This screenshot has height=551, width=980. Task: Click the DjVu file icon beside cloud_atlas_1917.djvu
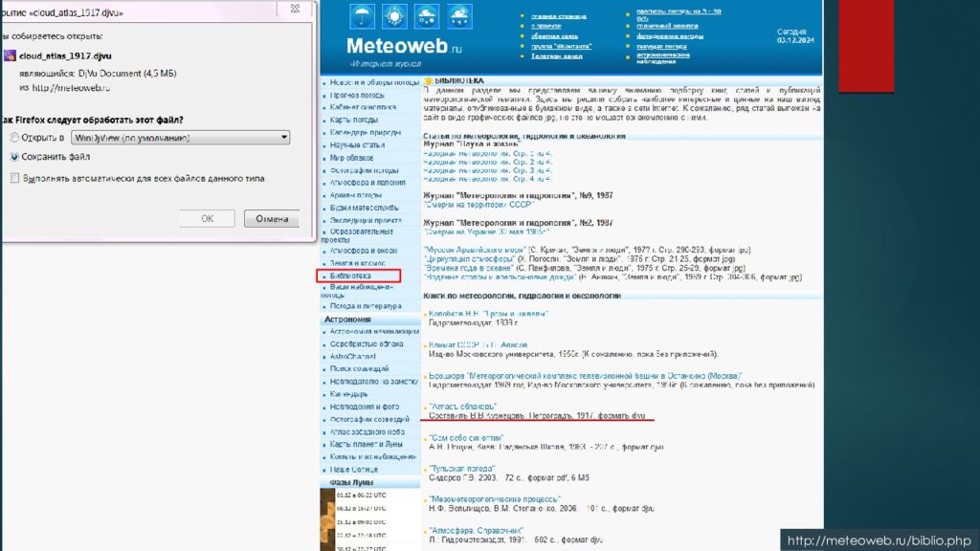coord(10,55)
